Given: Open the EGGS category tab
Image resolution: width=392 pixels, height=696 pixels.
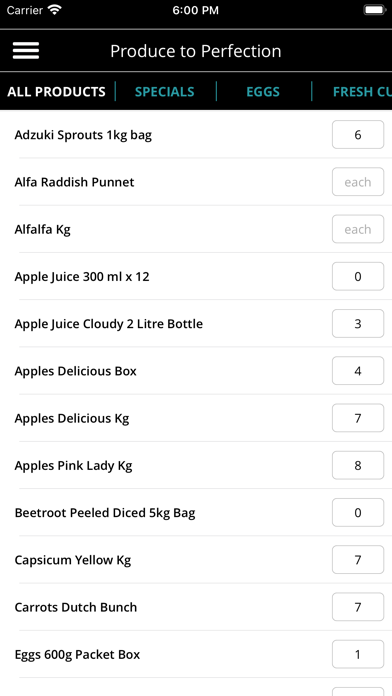Looking at the screenshot, I should click(x=263, y=91).
